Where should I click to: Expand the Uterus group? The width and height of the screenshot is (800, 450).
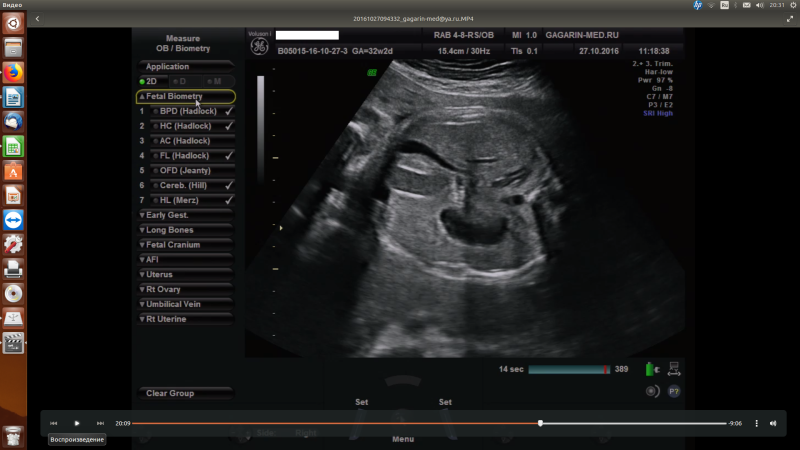click(x=186, y=274)
